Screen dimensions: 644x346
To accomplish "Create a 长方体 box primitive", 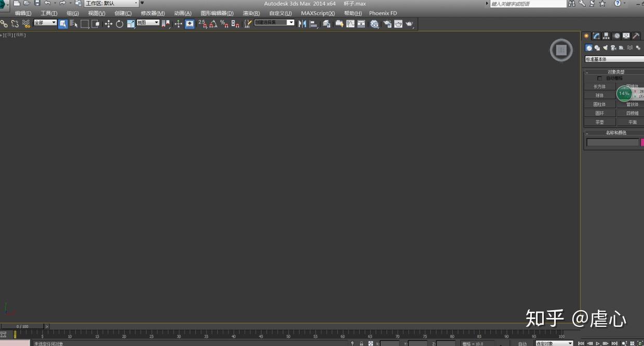I will pyautogui.click(x=600, y=87).
